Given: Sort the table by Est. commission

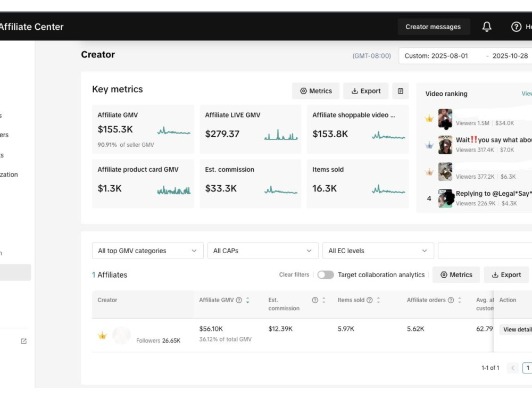Looking at the screenshot, I should pos(323,300).
